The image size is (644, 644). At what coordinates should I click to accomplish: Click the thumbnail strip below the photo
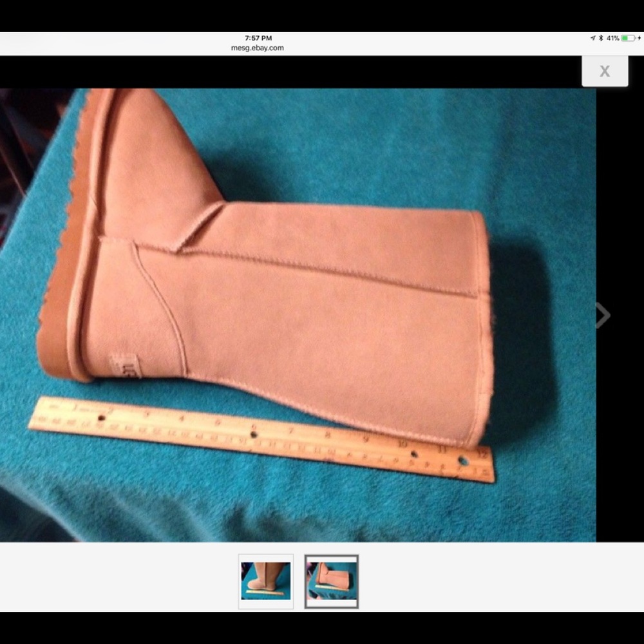[299, 580]
